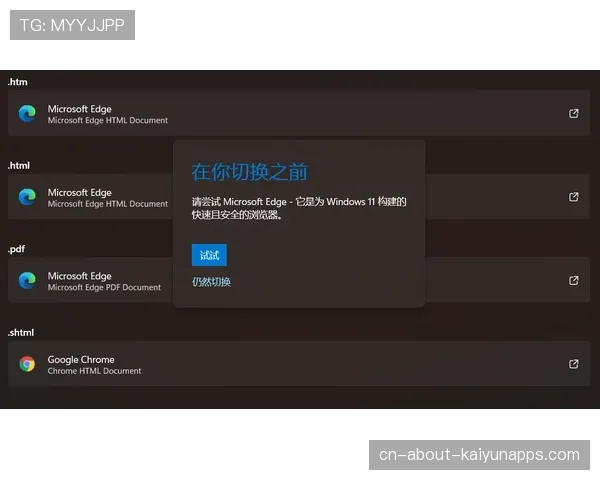
Task: Click the 试试 button in the dialog
Action: point(209,255)
